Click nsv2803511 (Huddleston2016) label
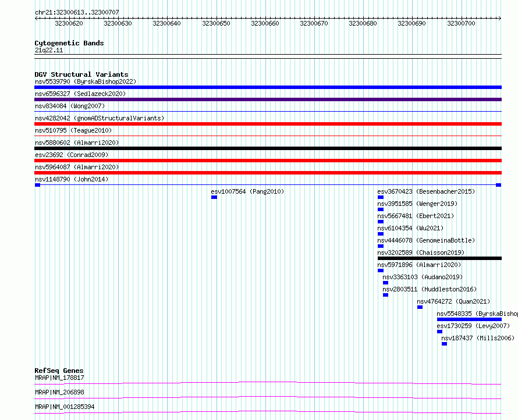 430,289
